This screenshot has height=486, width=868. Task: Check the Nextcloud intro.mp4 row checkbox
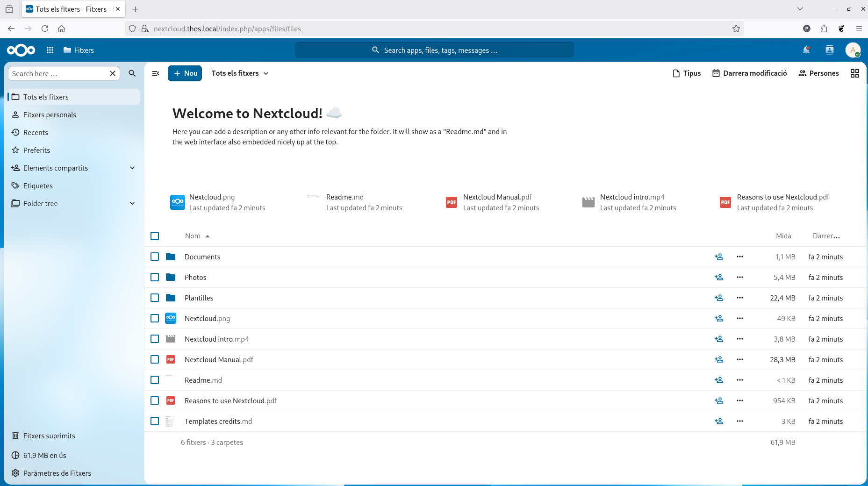click(x=155, y=339)
